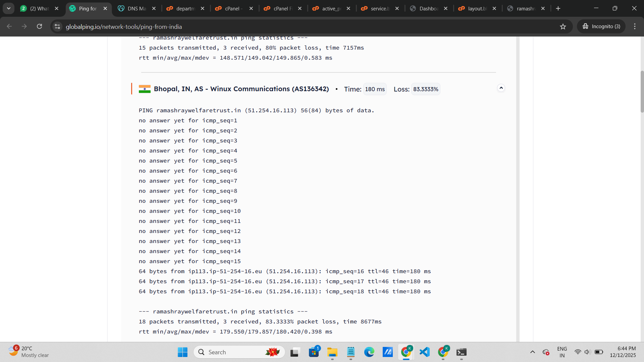Switch to the service.b tab
Image resolution: width=644 pixels, height=362 pixels.
coord(380,8)
